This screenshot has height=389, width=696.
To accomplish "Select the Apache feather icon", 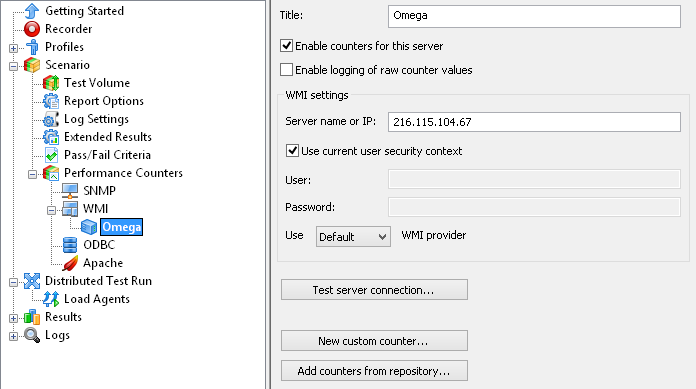I will pyautogui.click(x=70, y=263).
